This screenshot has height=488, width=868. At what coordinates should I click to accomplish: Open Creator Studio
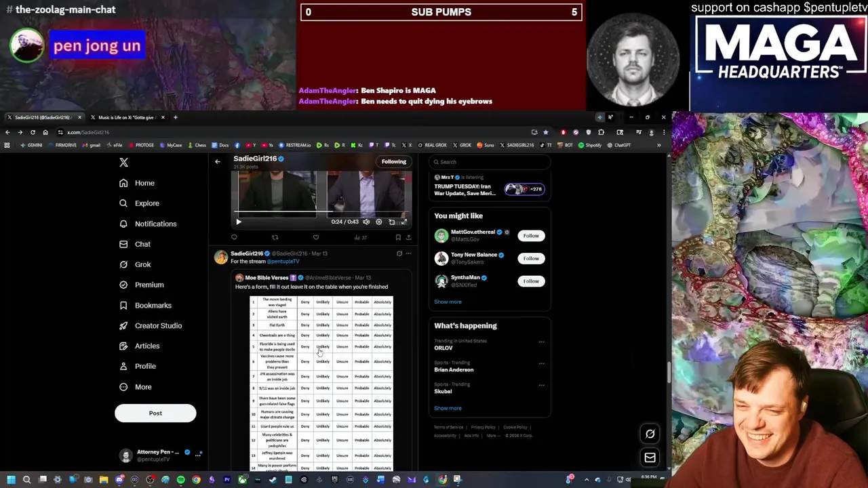click(x=151, y=325)
